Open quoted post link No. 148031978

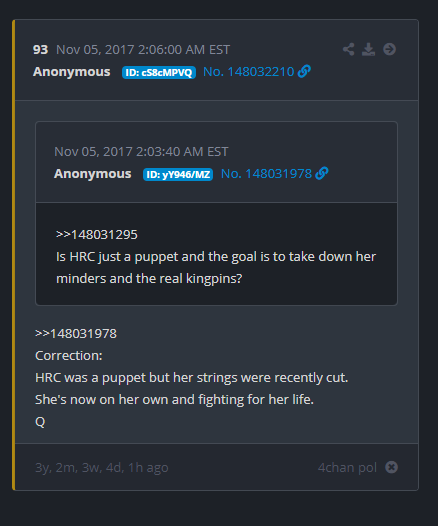pyautogui.click(x=266, y=174)
